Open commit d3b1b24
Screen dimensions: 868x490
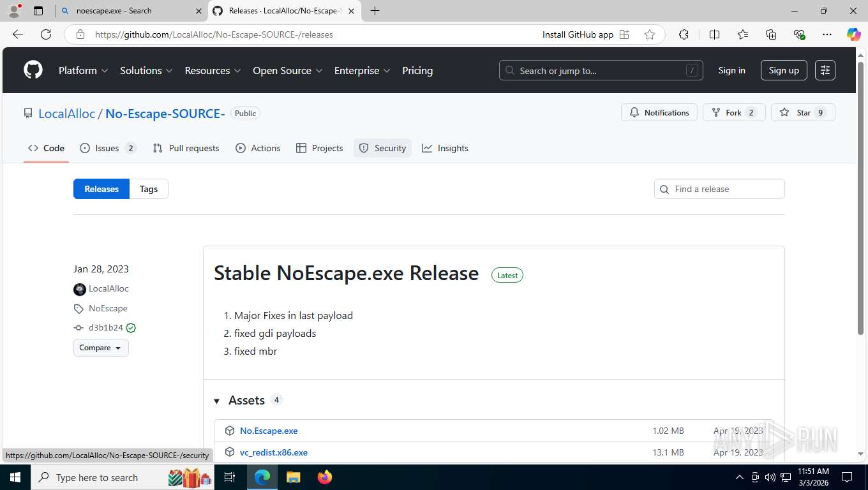[x=106, y=328]
